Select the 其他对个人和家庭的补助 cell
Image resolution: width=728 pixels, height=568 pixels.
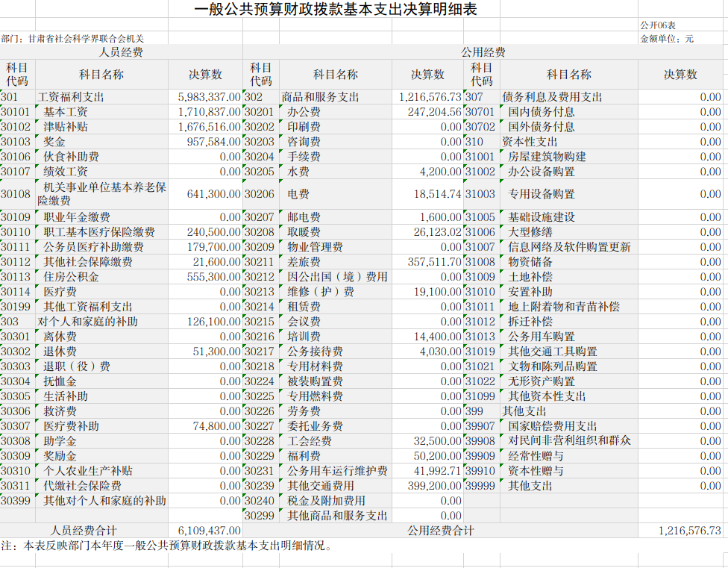coord(101,501)
